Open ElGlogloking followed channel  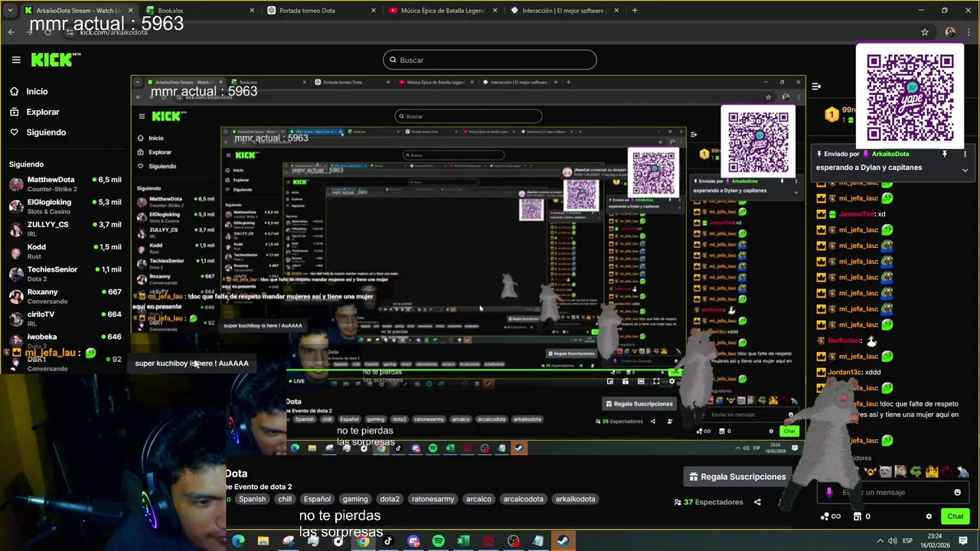tap(65, 206)
